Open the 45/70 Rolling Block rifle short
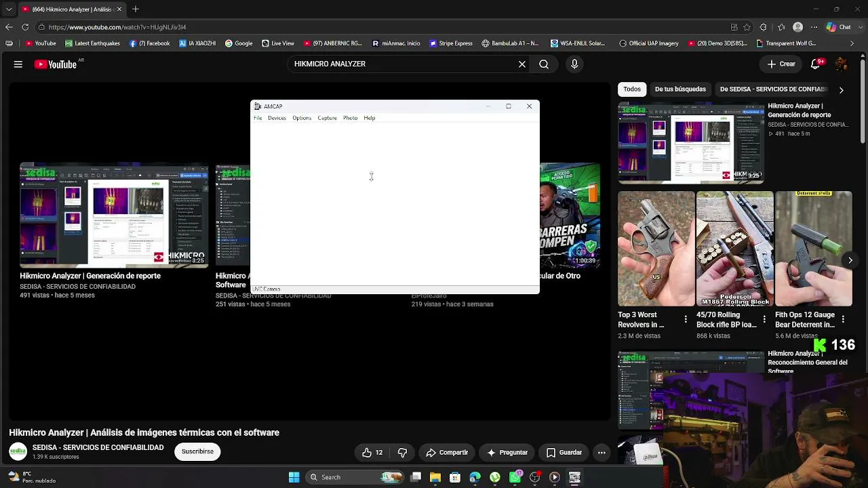This screenshot has height=488, width=868. [x=735, y=249]
